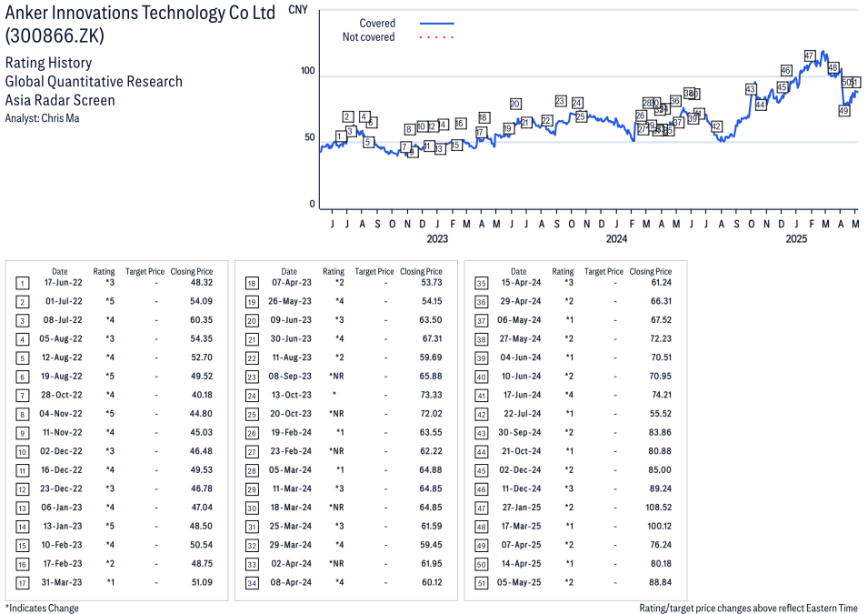Click the closing price 55.52

click(661, 414)
